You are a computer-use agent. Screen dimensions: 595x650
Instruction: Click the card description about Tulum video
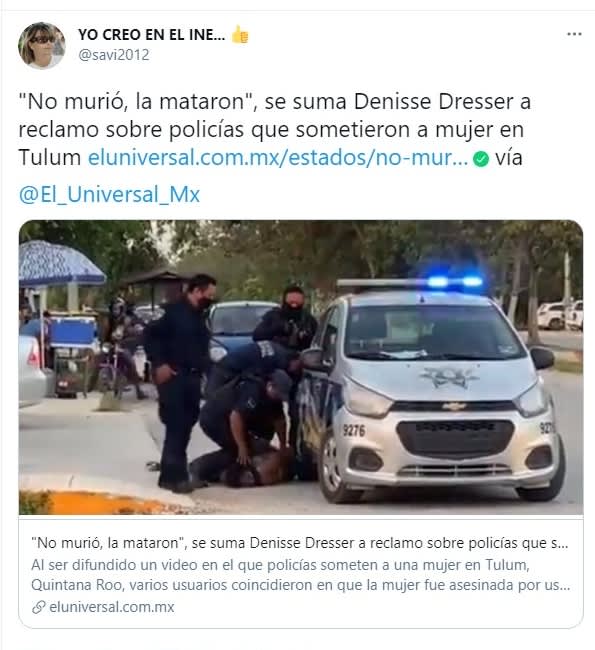click(301, 575)
